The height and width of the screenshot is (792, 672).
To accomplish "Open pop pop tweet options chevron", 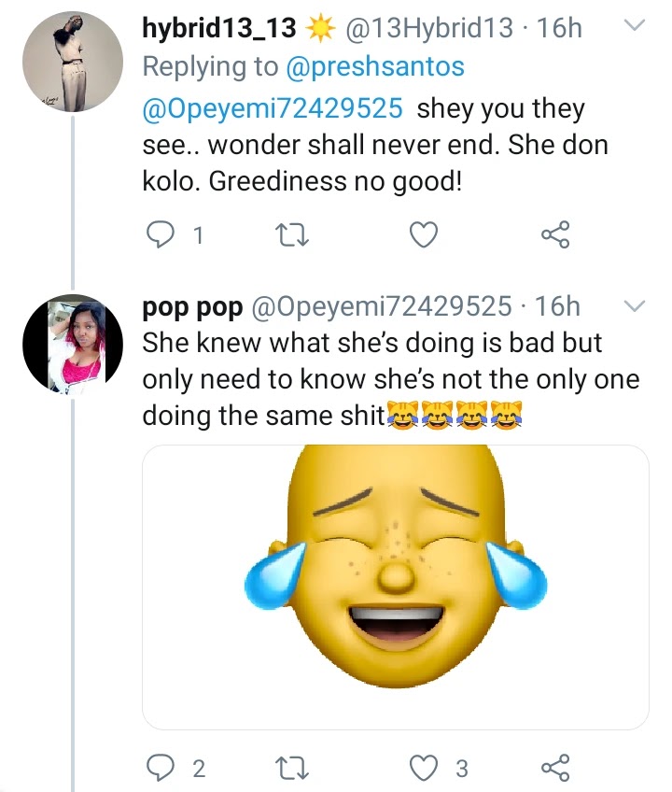I will 634,305.
